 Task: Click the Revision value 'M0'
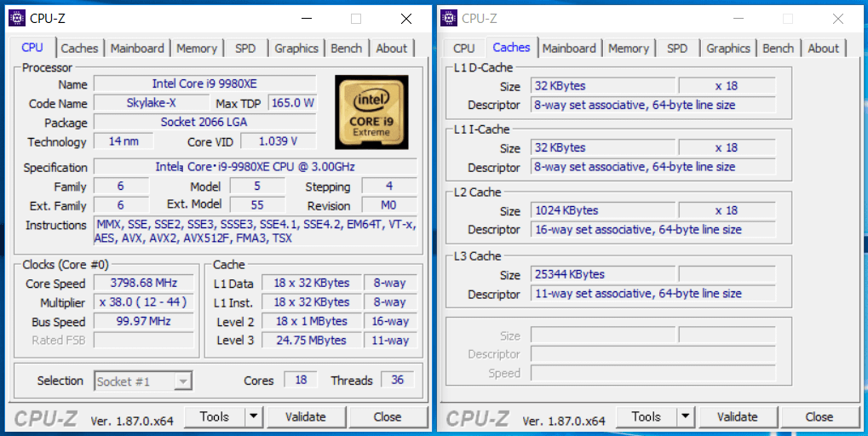point(389,205)
